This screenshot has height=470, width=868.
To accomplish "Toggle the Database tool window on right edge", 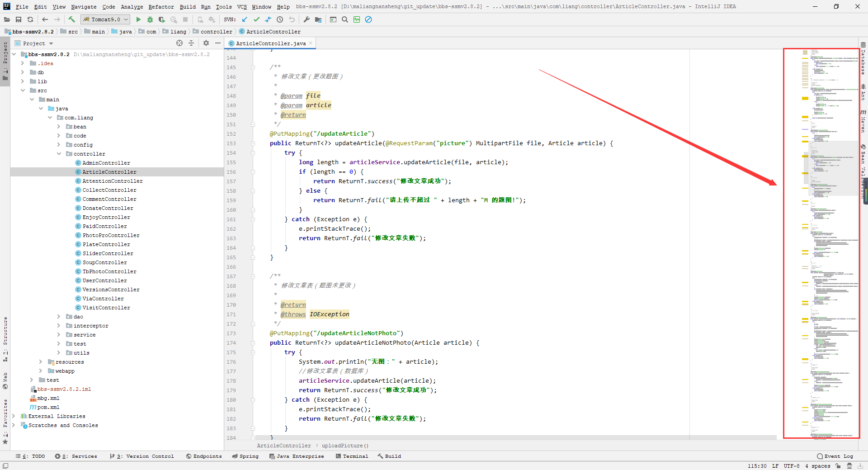I will pos(863,59).
